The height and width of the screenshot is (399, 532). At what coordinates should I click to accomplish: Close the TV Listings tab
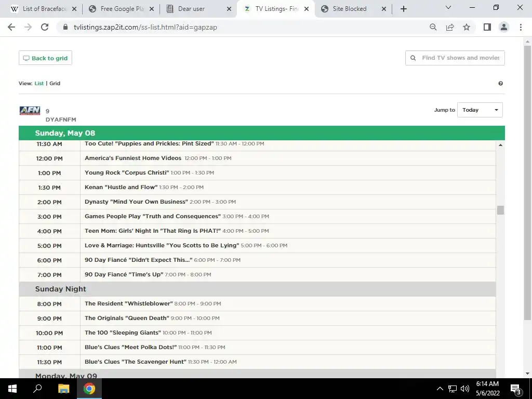[307, 9]
